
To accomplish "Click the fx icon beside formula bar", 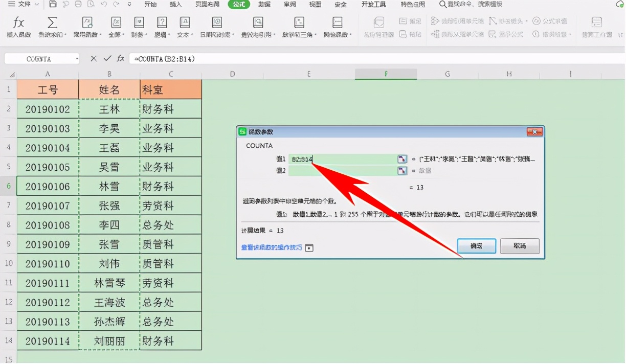I will pyautogui.click(x=121, y=59).
